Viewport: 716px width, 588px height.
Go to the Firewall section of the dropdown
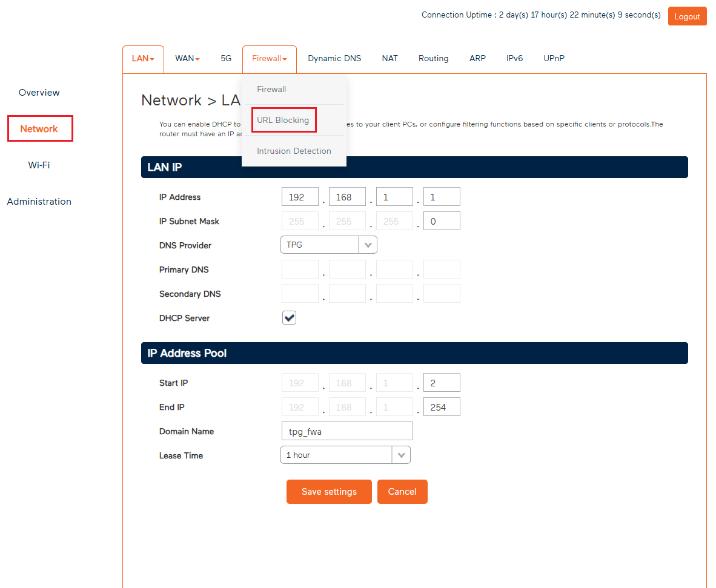tap(271, 89)
